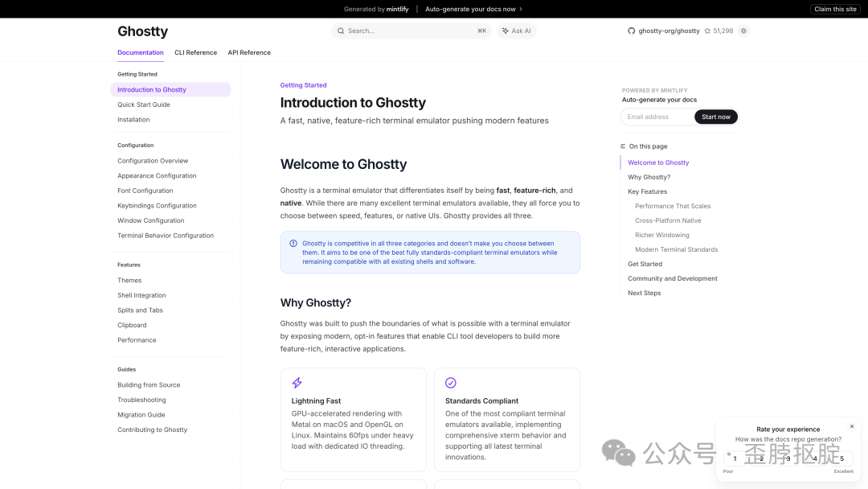The width and height of the screenshot is (868, 489).
Task: Click the info icon in the blue callout
Action: point(293,242)
